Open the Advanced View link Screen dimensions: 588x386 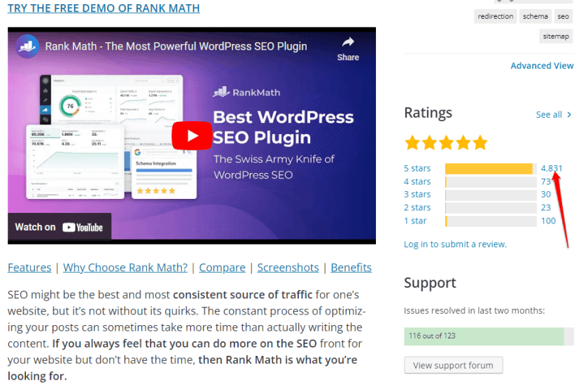(542, 66)
